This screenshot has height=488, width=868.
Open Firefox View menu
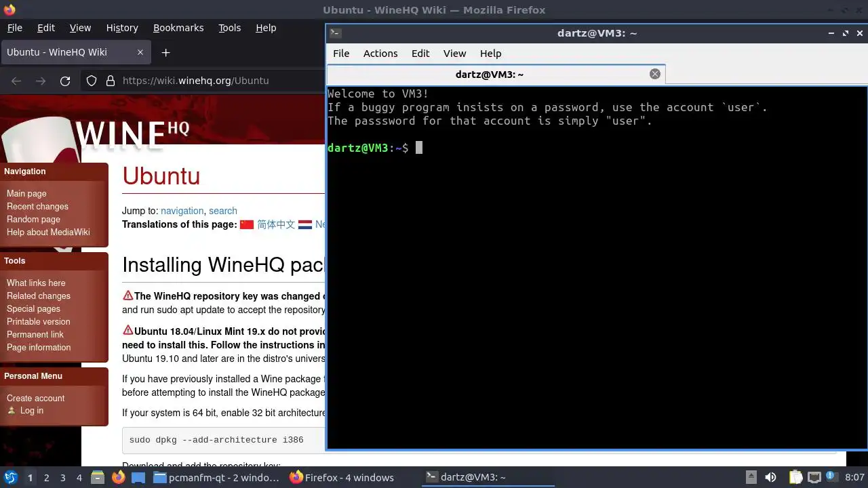[x=80, y=28]
